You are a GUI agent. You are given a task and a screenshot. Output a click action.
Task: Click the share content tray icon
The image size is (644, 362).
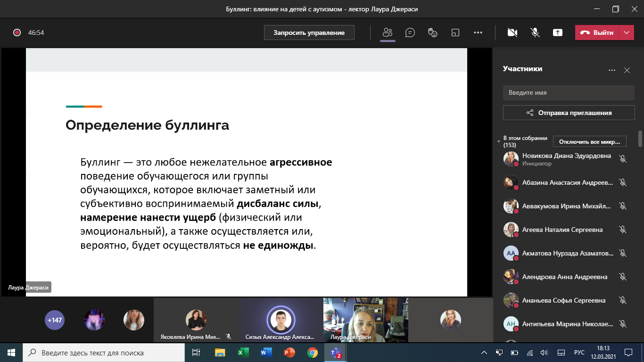(x=558, y=33)
